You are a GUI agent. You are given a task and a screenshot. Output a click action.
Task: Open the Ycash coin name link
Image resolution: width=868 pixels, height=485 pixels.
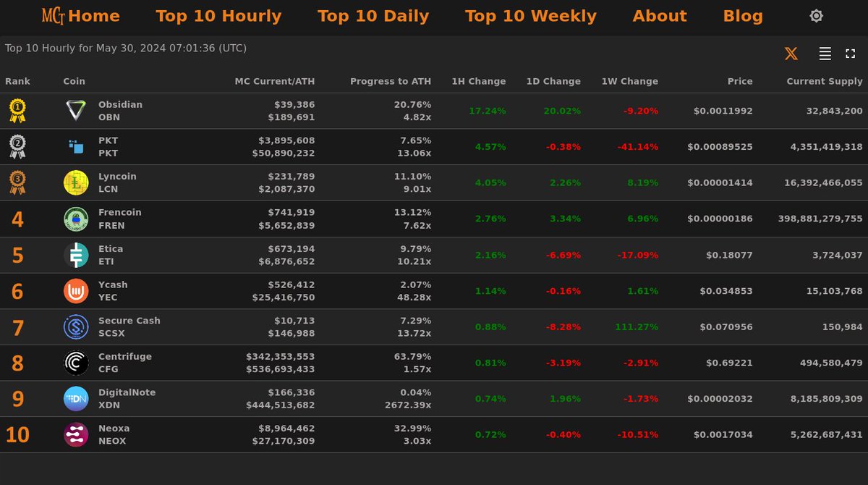coord(113,284)
